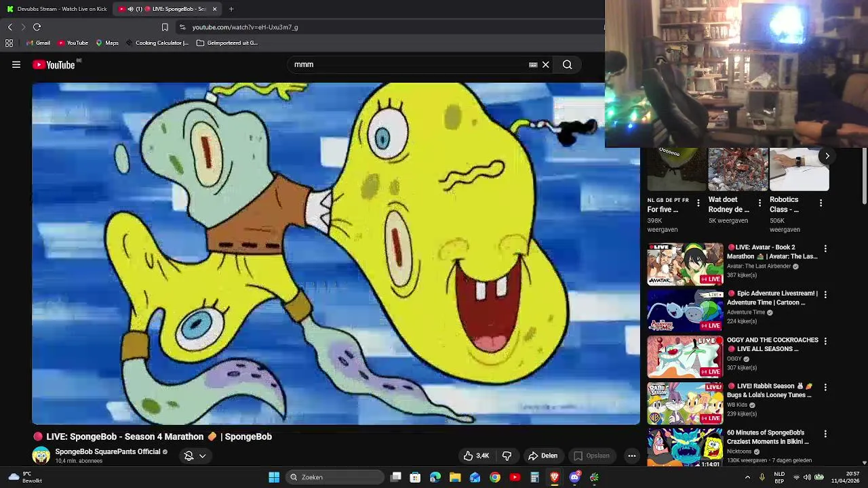868x488 pixels.
Task: Mute the audio icon on SpongeBob tab
Action: [130, 9]
